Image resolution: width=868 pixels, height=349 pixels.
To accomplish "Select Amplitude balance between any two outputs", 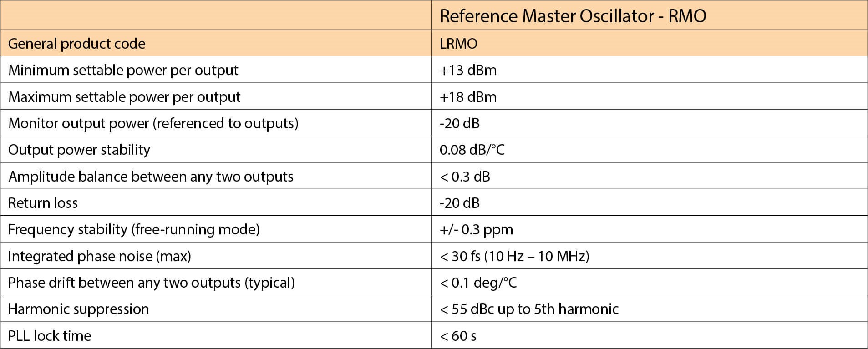I will [151, 177].
